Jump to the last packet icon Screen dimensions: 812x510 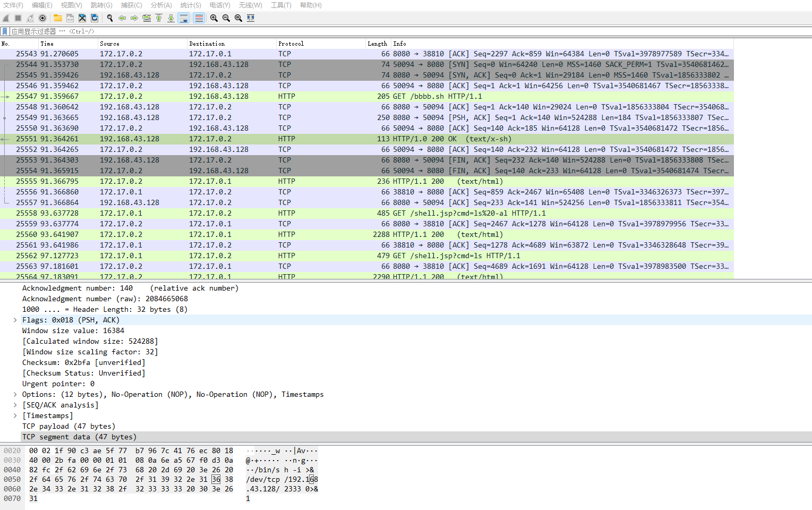tap(171, 18)
